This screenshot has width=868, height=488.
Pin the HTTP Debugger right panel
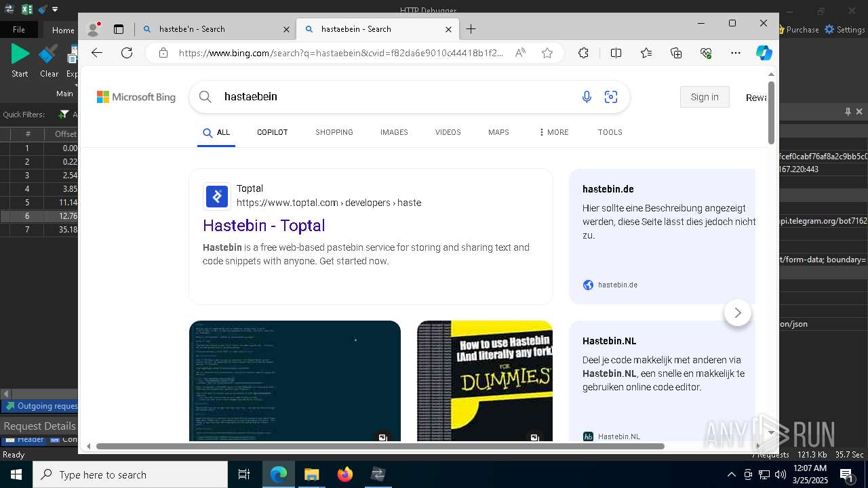848,111
